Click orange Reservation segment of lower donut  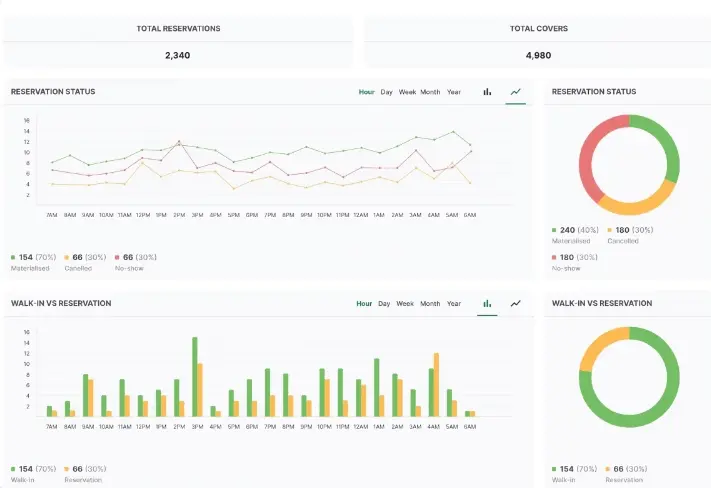pyautogui.click(x=599, y=346)
